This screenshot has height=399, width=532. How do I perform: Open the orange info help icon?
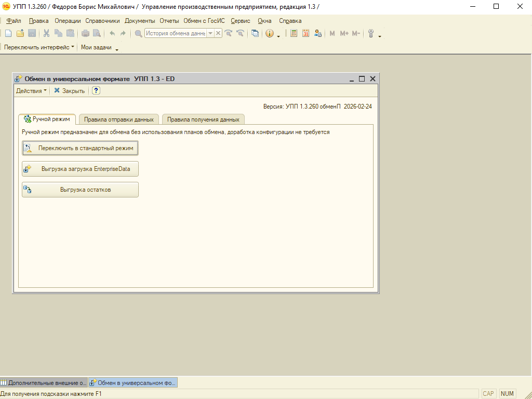[270, 33]
